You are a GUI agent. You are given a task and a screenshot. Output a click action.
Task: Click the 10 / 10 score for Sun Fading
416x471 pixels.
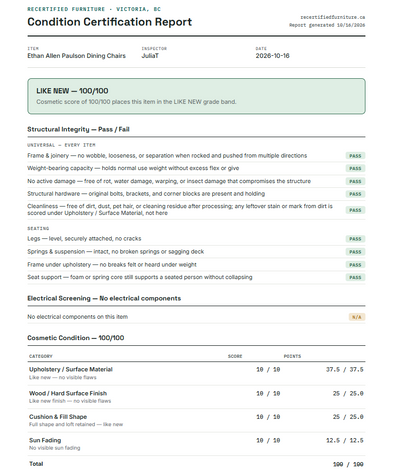268,440
